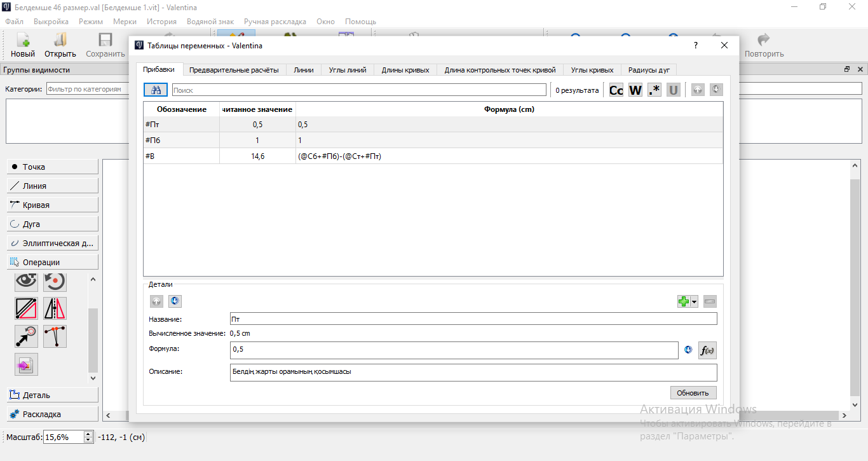This screenshot has width=868, height=461.
Task: Open the Помощь menu
Action: (360, 22)
